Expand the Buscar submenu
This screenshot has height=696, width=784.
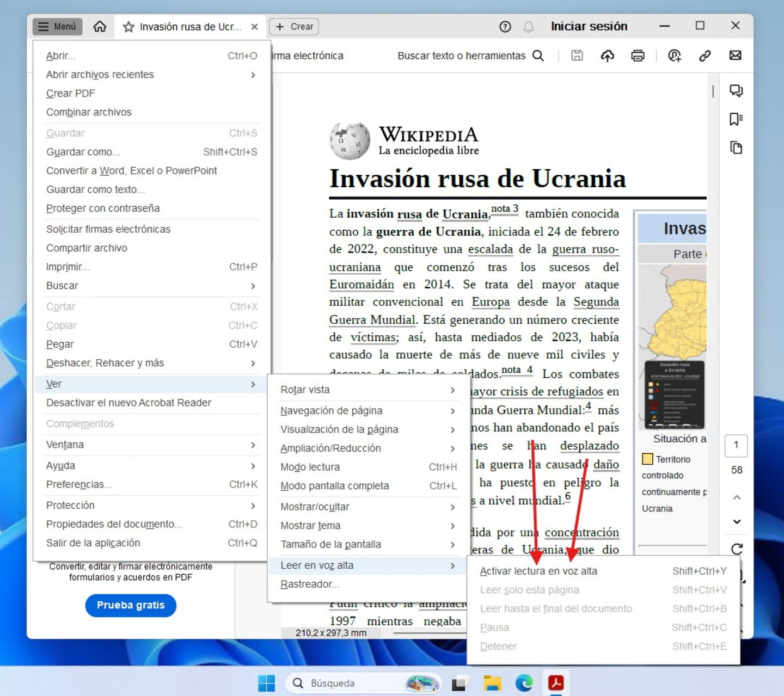click(151, 286)
